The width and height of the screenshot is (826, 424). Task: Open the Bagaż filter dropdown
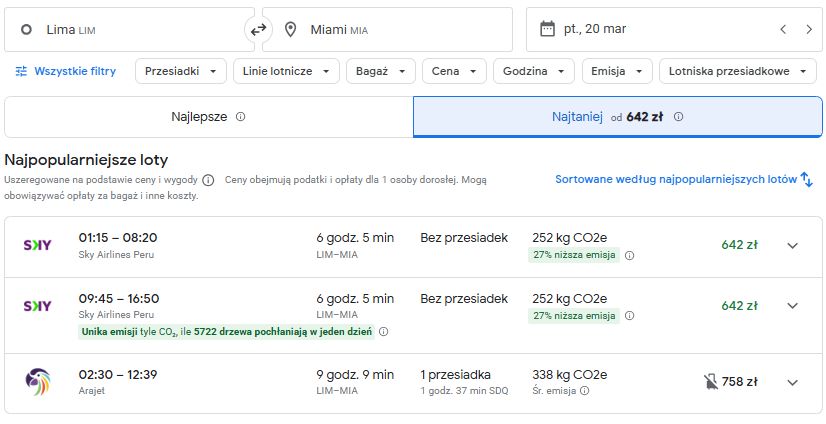point(381,71)
